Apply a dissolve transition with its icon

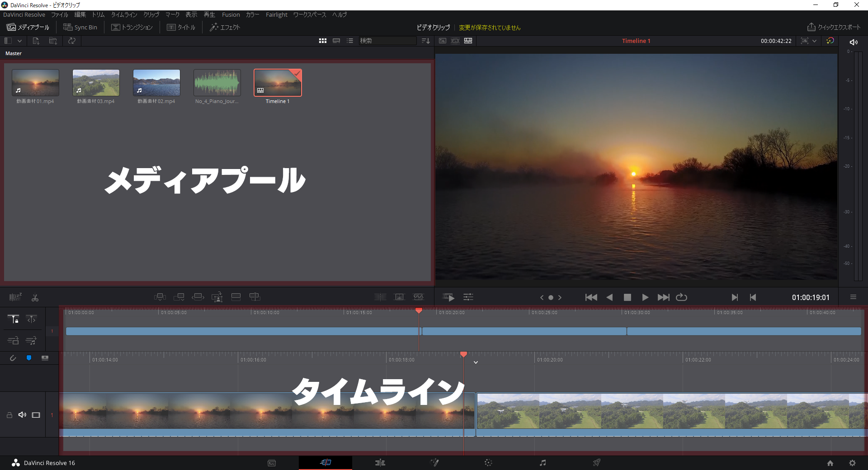[400, 297]
